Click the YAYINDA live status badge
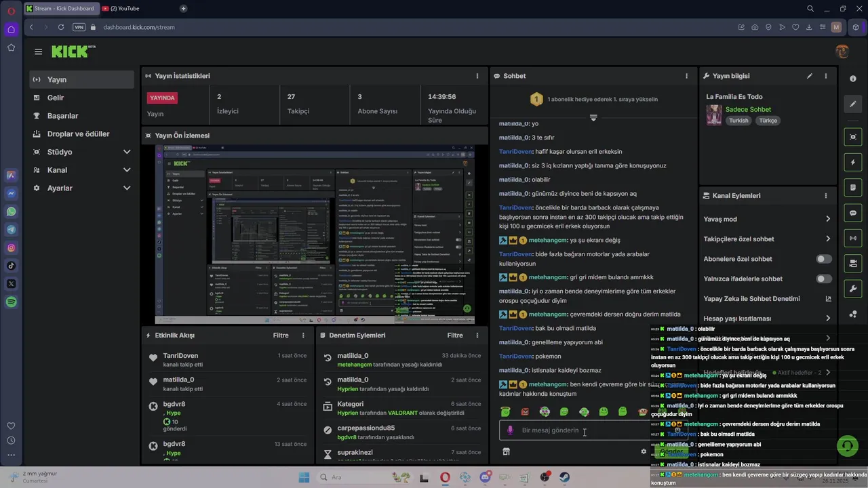 (163, 98)
